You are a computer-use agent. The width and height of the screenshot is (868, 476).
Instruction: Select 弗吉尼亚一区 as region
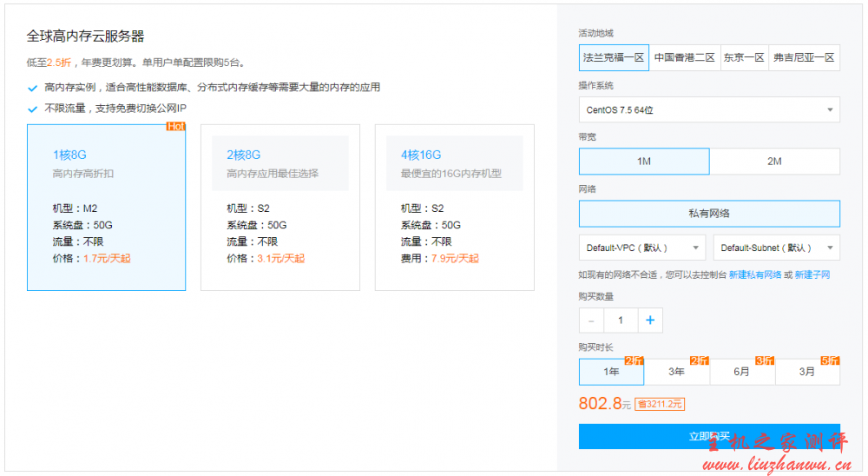805,57
